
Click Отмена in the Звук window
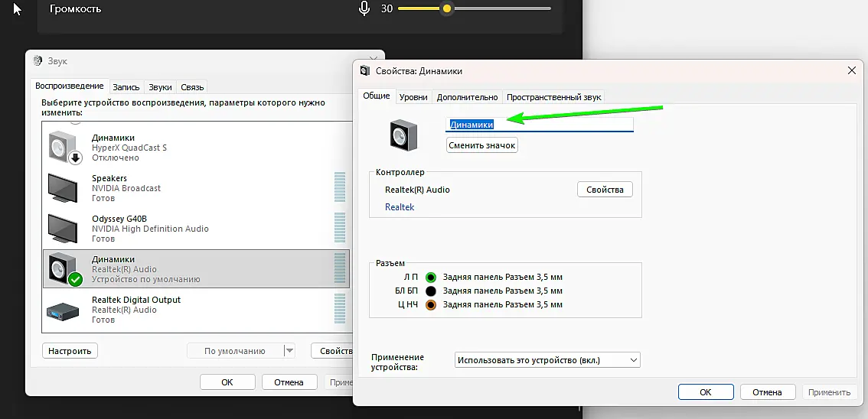click(289, 382)
